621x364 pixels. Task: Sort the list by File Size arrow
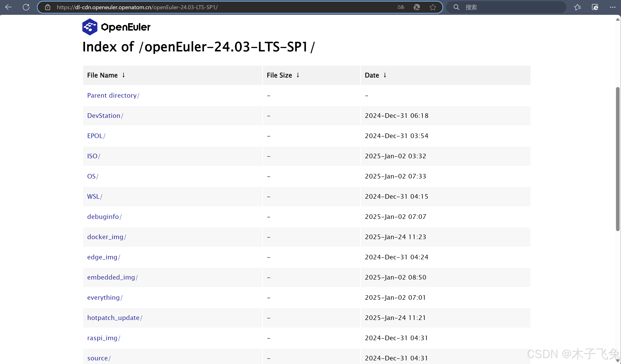(x=298, y=75)
